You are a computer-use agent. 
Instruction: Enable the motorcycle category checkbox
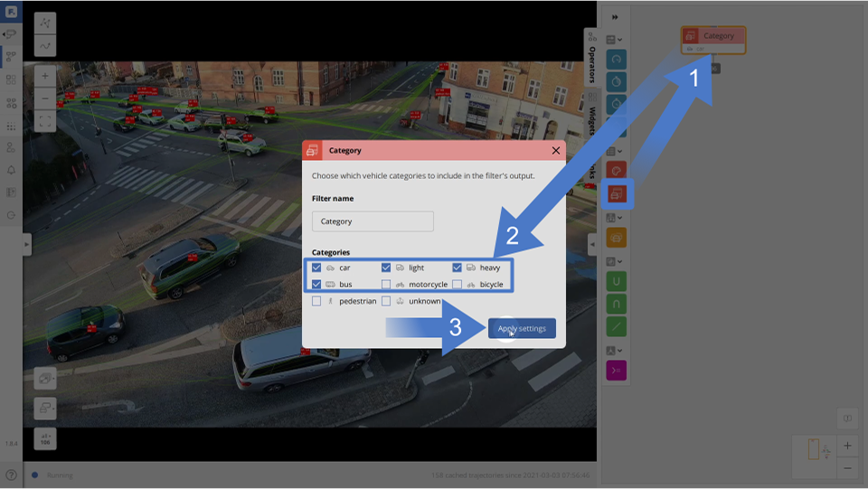[386, 285]
